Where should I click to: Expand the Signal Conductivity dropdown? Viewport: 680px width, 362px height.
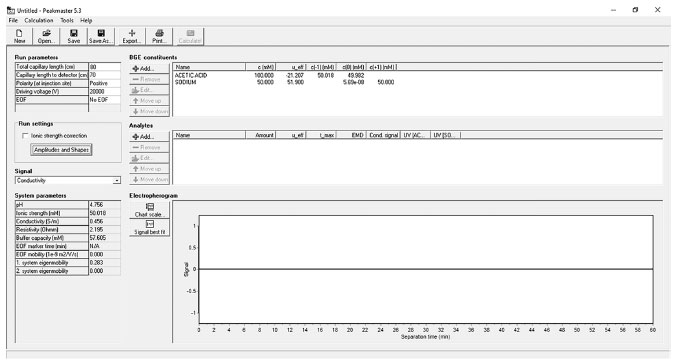click(117, 180)
